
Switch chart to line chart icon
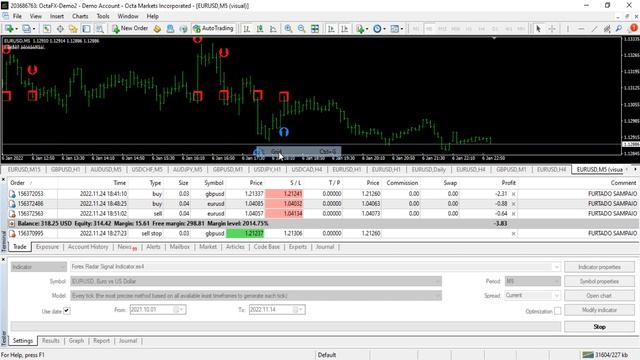pyautogui.click(x=273, y=29)
